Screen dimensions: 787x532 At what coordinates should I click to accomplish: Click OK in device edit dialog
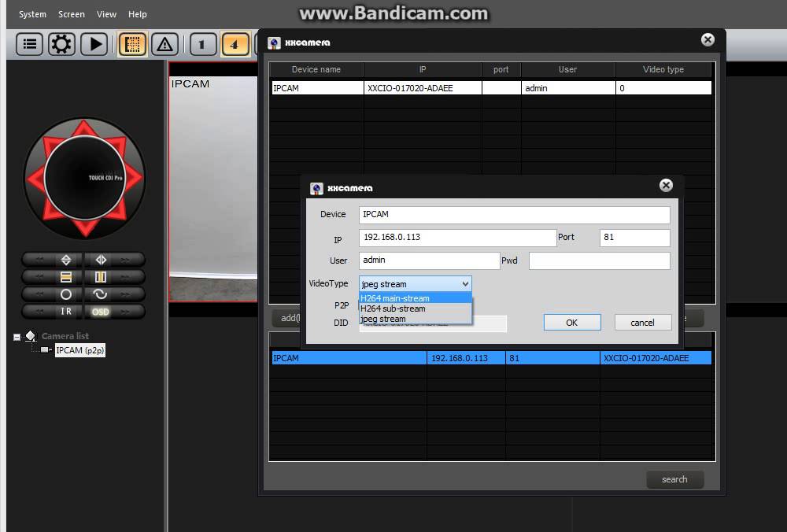pyautogui.click(x=572, y=322)
